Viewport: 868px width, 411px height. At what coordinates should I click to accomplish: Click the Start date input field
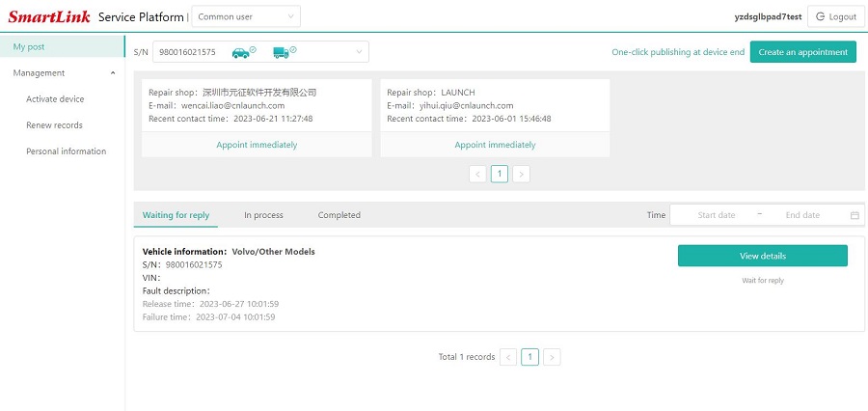coord(716,215)
